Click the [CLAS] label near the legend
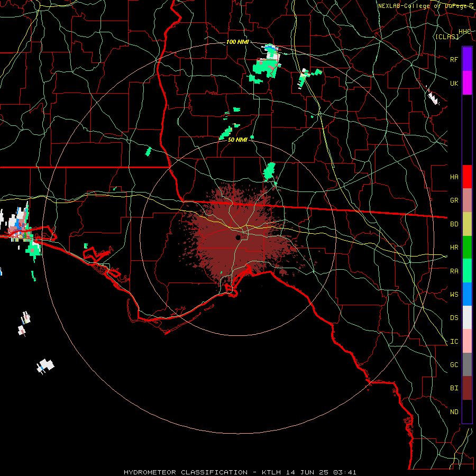The height and width of the screenshot is (476, 476). tap(447, 36)
